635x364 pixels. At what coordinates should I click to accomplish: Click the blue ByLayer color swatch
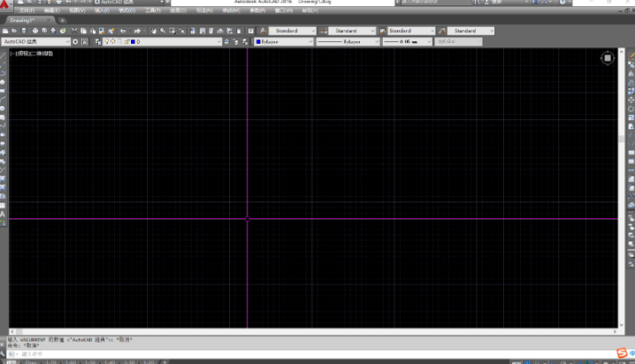click(258, 42)
